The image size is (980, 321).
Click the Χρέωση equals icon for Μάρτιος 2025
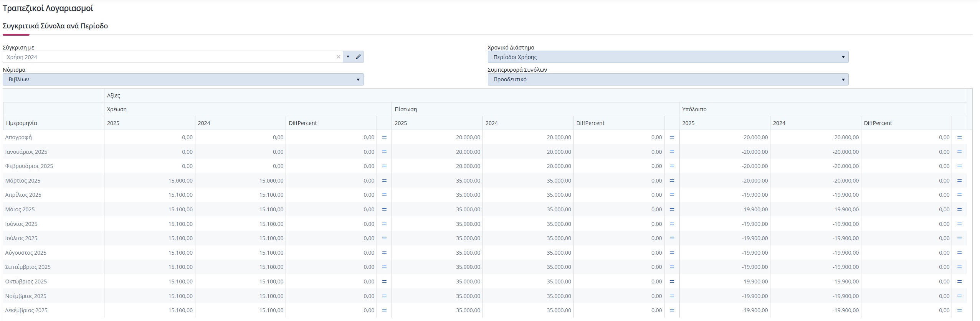pos(384,181)
